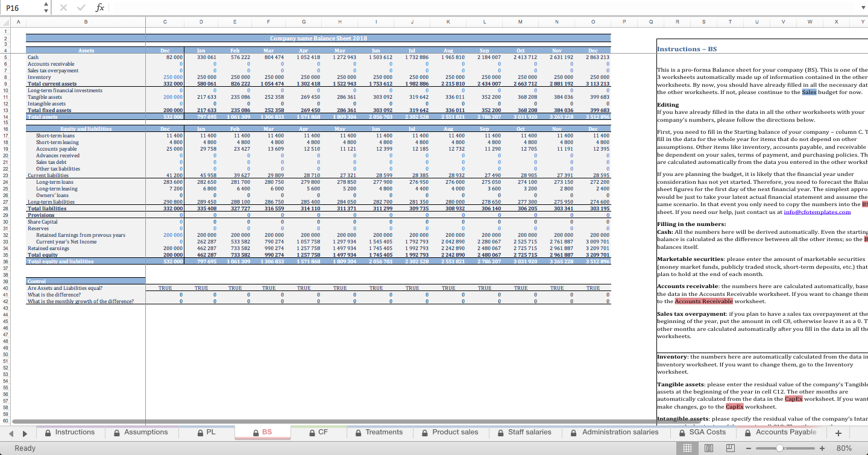Click highlighted Accounts Receivable worksheet reference
This screenshot has width=868, height=455.
[x=703, y=301]
